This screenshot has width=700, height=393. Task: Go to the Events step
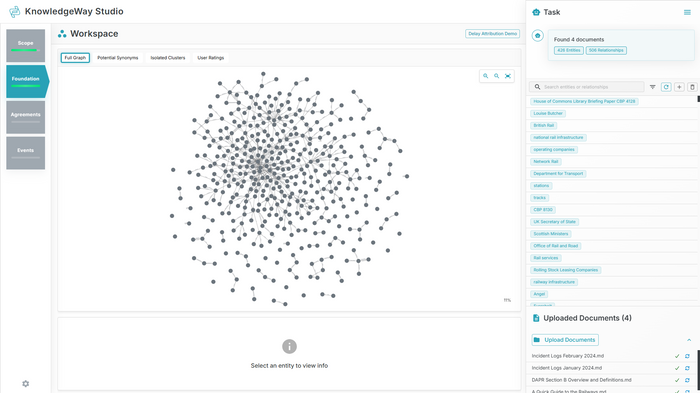[x=25, y=153]
